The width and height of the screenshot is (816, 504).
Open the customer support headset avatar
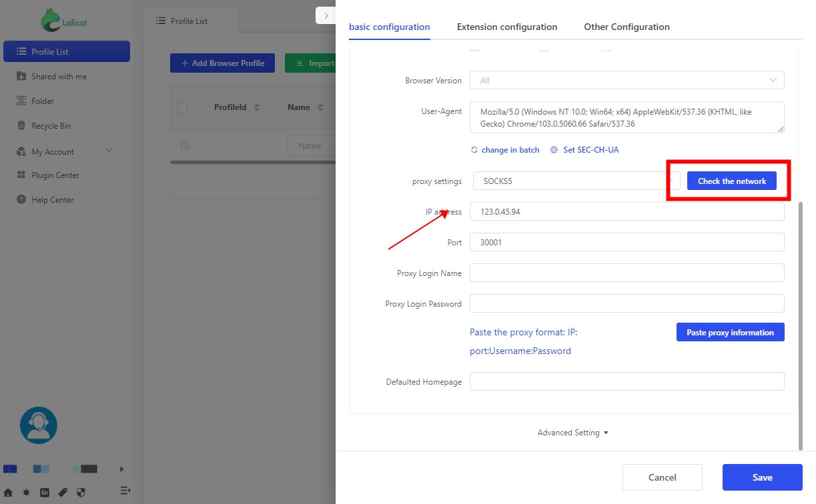(39, 425)
